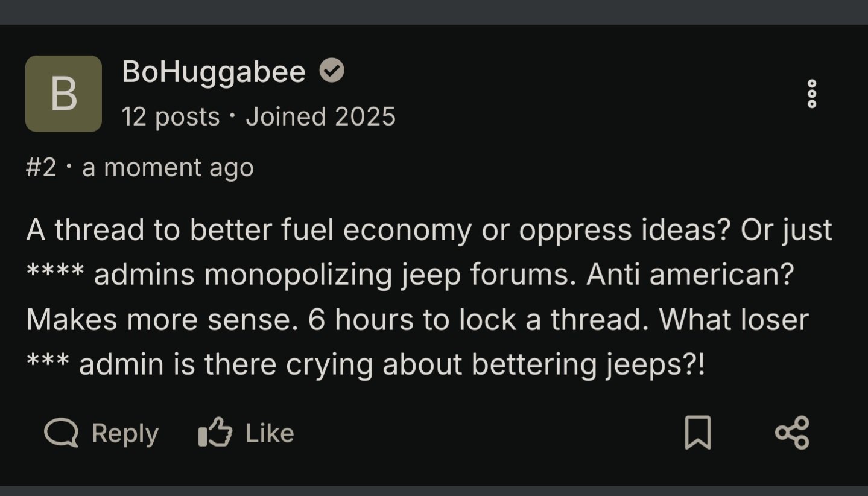
Task: Open the three-dot post options menu
Action: click(812, 94)
